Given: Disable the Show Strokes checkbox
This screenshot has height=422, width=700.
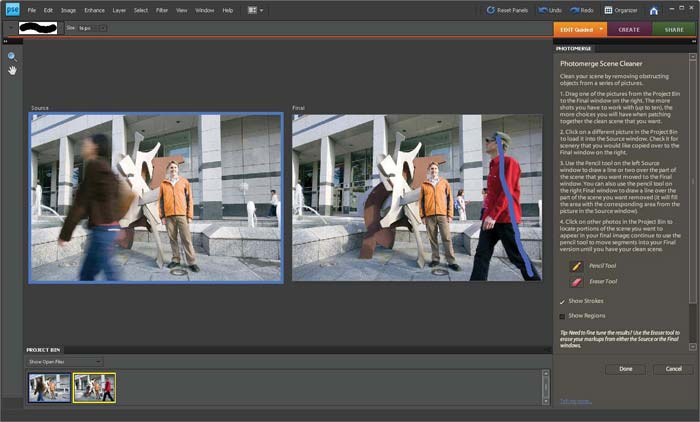Looking at the screenshot, I should point(562,301).
